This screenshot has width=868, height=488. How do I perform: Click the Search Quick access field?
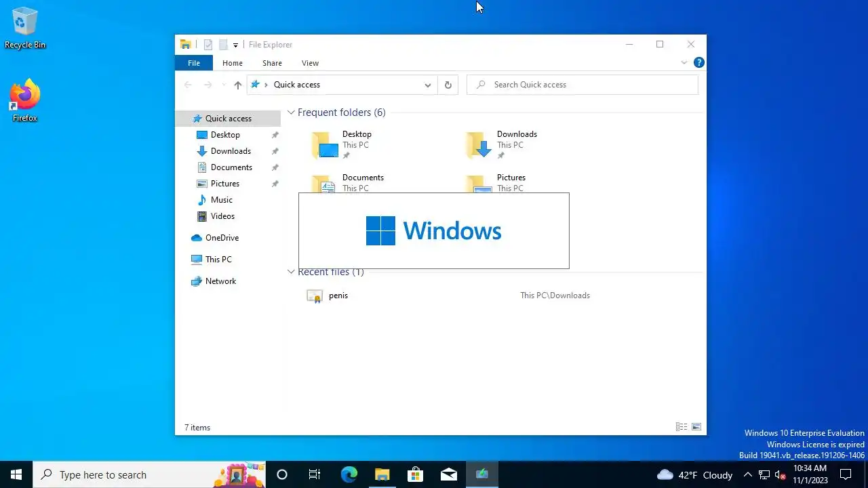(x=583, y=85)
